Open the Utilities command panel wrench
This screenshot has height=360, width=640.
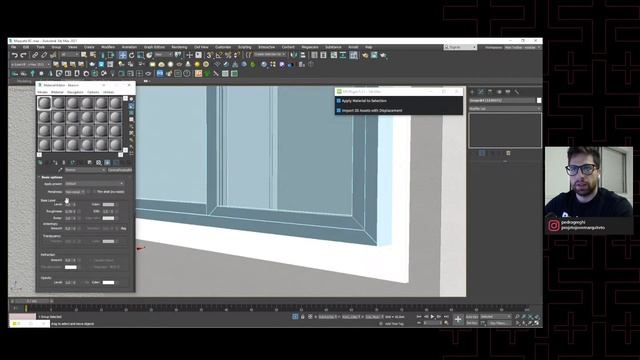(517, 92)
